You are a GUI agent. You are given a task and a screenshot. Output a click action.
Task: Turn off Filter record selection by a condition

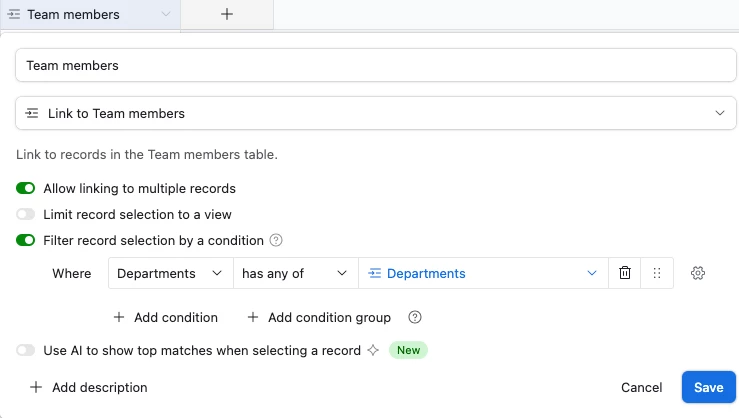click(x=26, y=240)
